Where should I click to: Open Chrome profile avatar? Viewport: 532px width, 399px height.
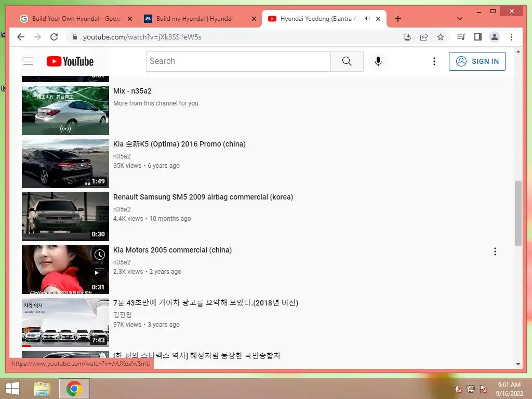495,37
